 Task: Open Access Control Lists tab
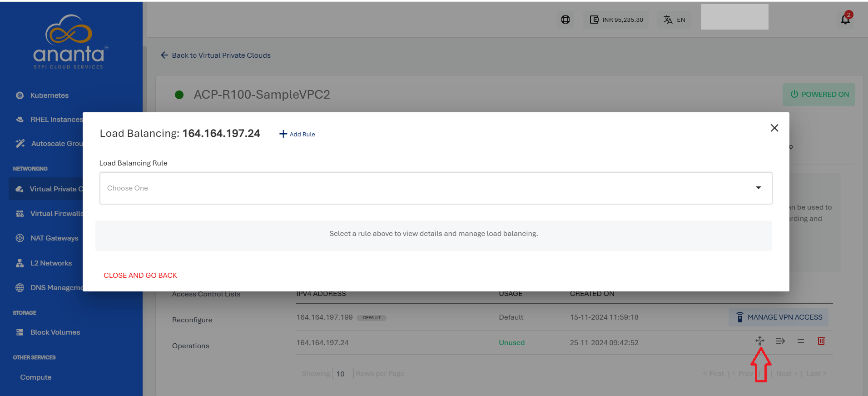point(206,294)
